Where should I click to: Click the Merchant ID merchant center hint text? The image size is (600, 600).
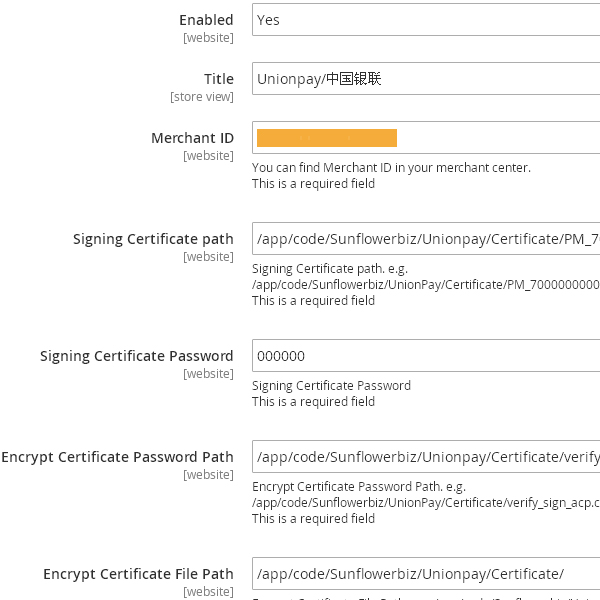[391, 168]
